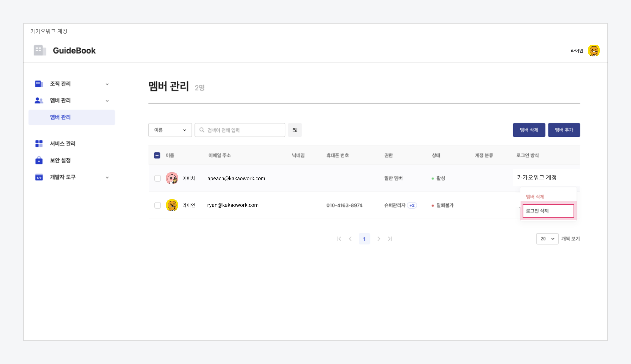
Task: Click 슈퍼관리자 role cell
Action: pos(395,206)
